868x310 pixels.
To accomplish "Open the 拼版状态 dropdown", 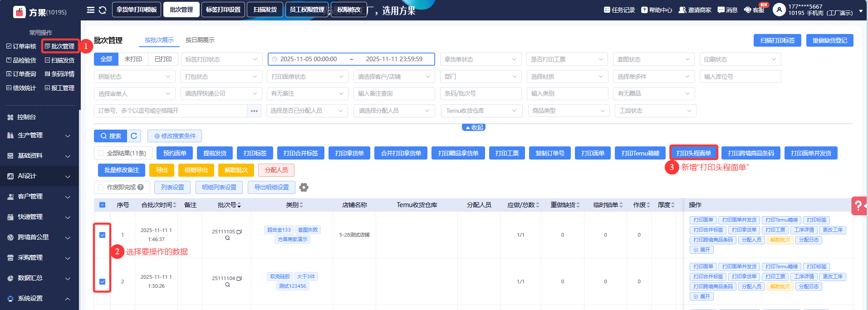I will (x=134, y=77).
